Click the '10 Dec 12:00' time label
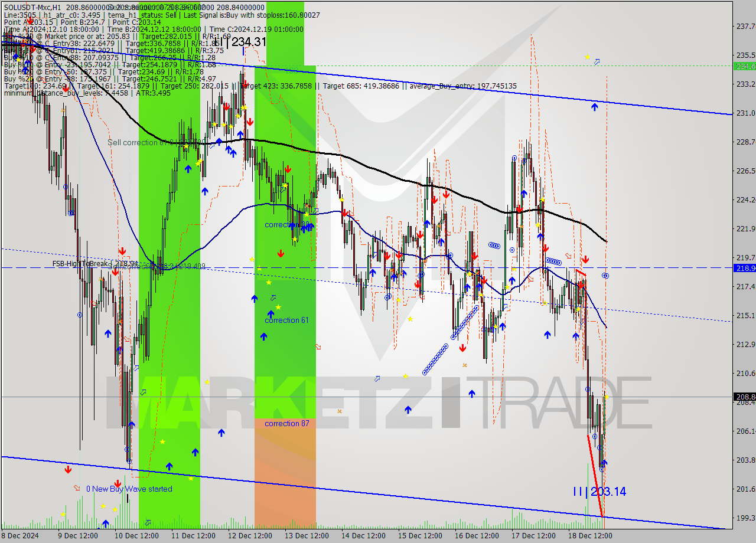This screenshot has width=756, height=543. click(136, 535)
